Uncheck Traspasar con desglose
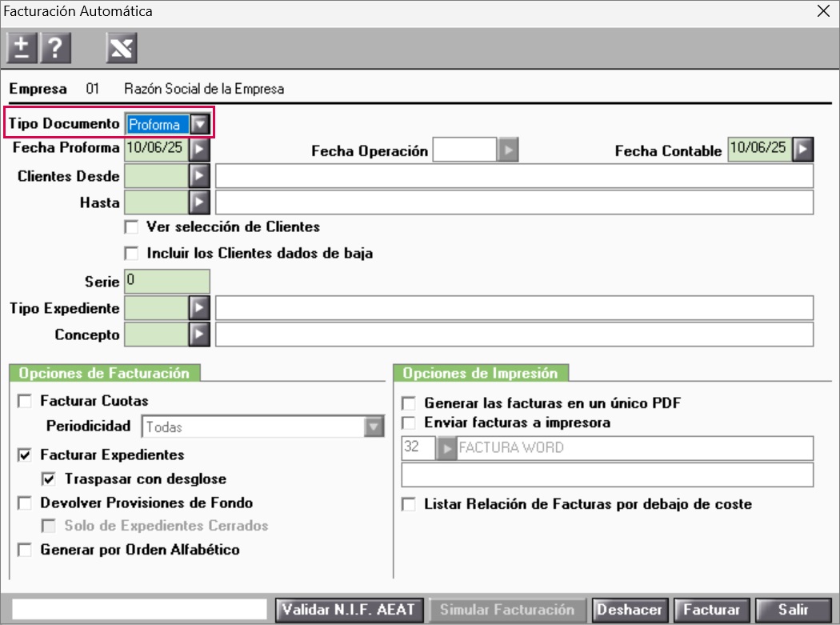The image size is (840, 625). [49, 479]
